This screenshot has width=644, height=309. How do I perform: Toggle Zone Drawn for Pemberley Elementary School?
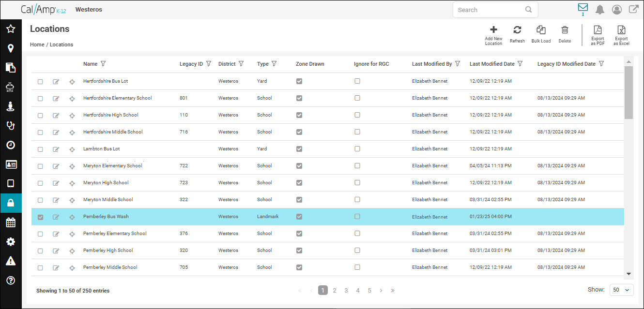299,234
